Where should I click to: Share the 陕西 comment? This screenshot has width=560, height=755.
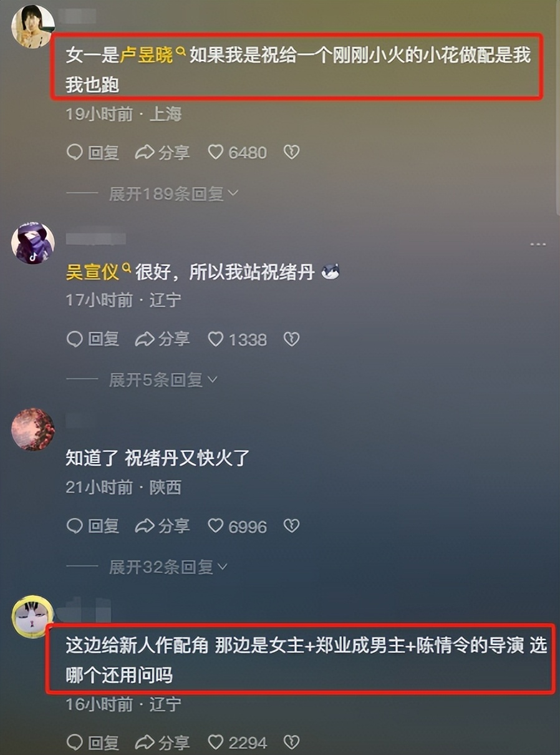pos(162,527)
